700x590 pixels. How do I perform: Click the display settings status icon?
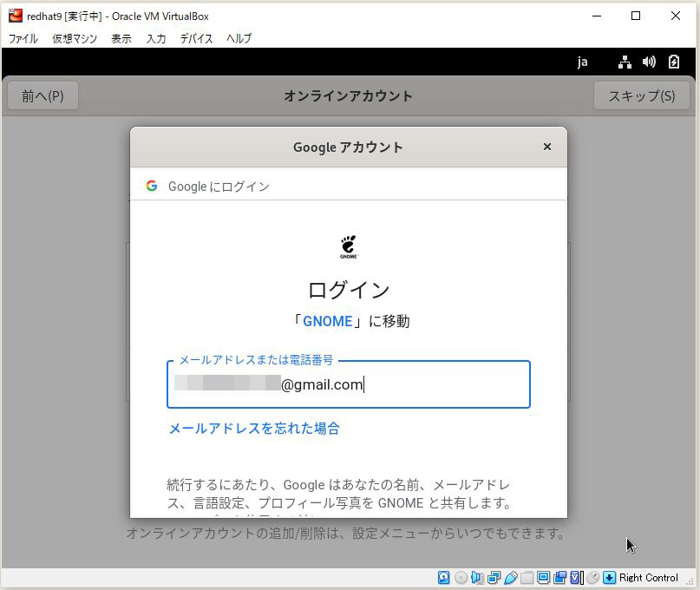[543, 578]
